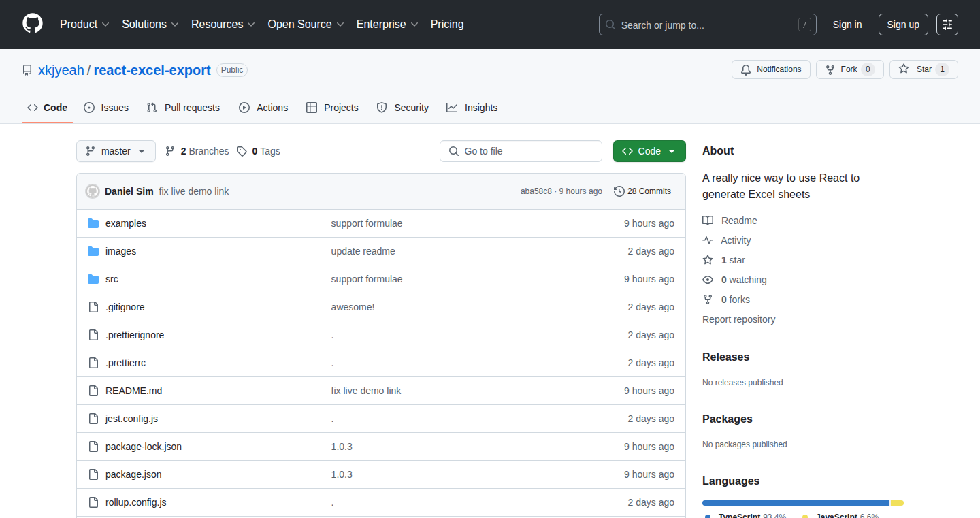Click the eye icon beside 0 watching
980x518 pixels.
pyautogui.click(x=708, y=280)
